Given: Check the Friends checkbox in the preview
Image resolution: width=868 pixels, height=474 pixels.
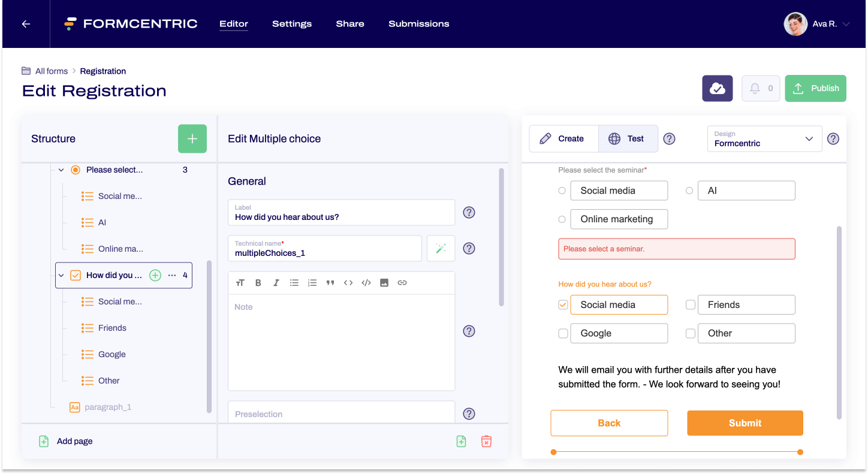Looking at the screenshot, I should tap(691, 304).
